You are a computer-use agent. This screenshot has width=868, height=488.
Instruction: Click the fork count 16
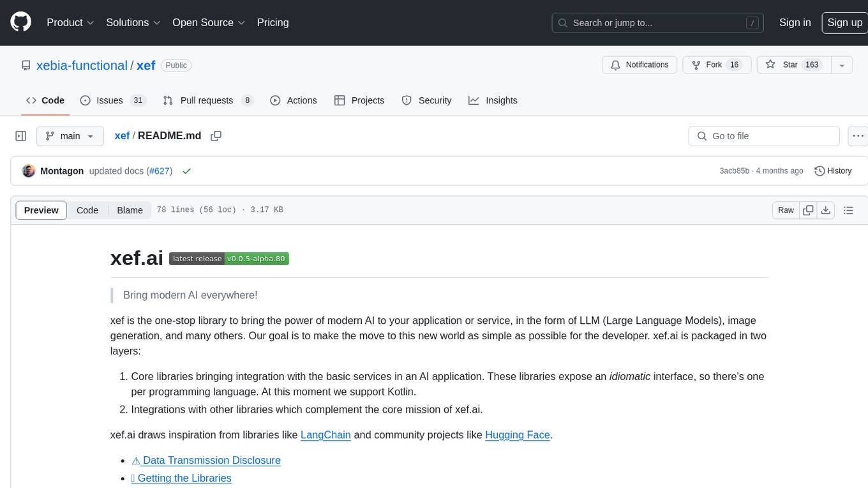pyautogui.click(x=734, y=65)
